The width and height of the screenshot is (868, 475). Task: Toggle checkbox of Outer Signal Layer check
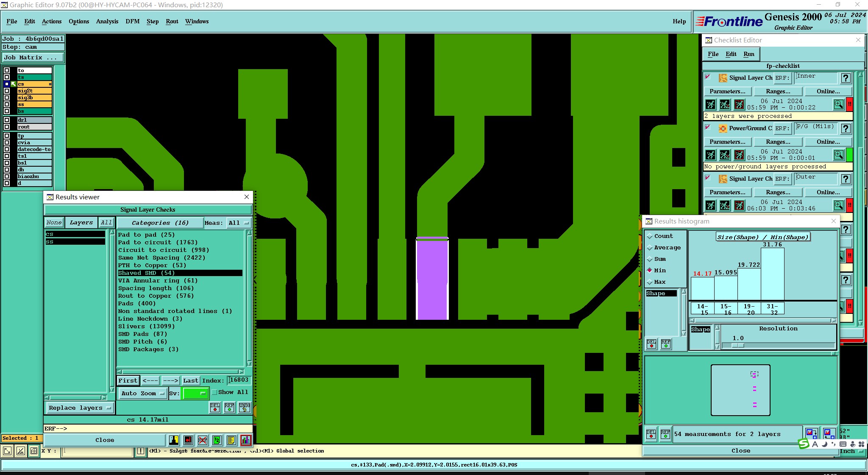707,178
